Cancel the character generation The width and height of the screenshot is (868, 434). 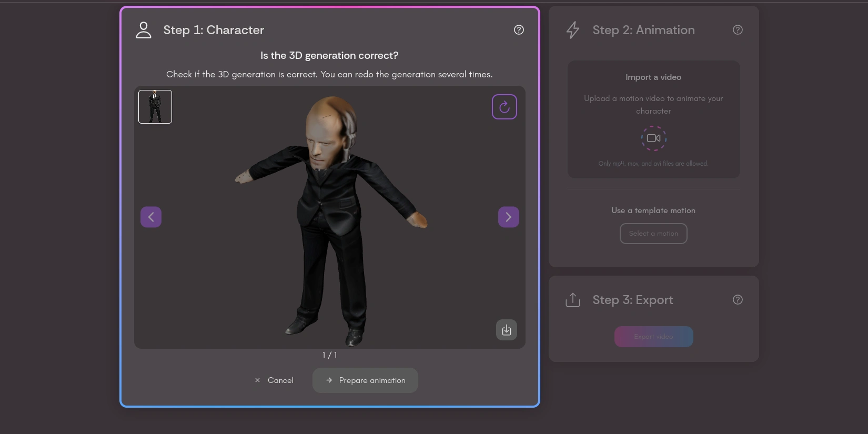tap(275, 380)
